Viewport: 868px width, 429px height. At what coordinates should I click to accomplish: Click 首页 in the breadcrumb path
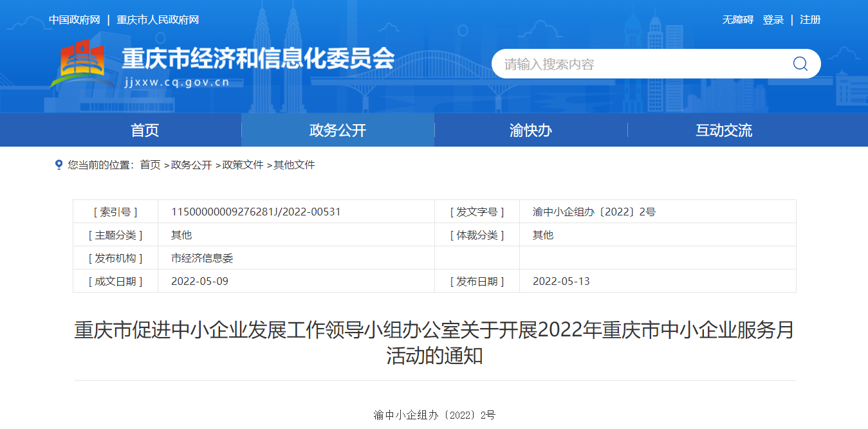(x=151, y=165)
